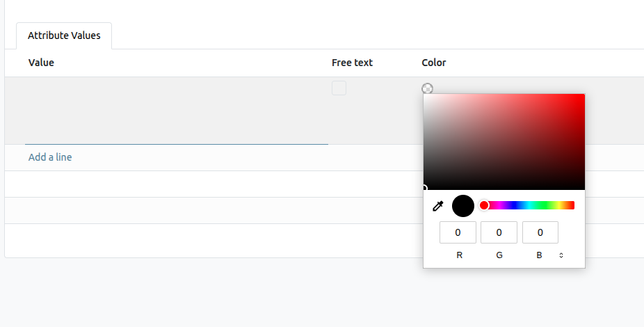
Task: Focus the G value input field
Action: click(x=499, y=232)
